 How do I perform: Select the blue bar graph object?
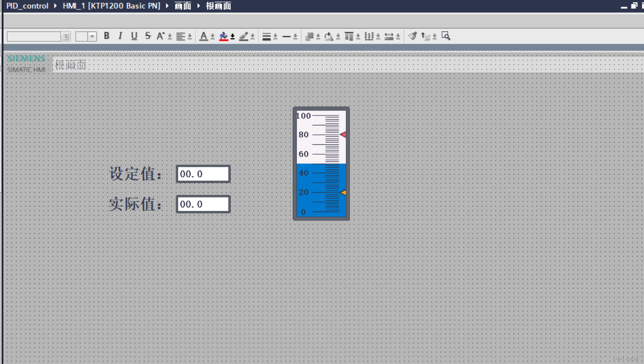point(321,163)
